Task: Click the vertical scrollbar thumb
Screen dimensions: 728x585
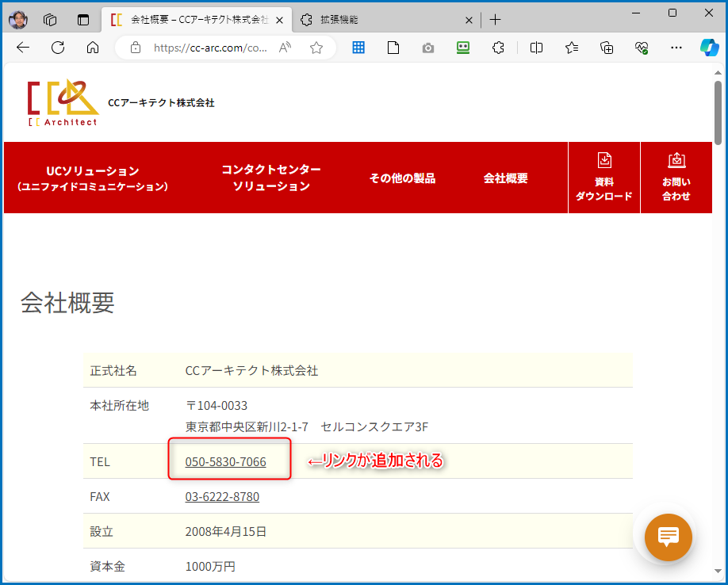Action: point(718,113)
